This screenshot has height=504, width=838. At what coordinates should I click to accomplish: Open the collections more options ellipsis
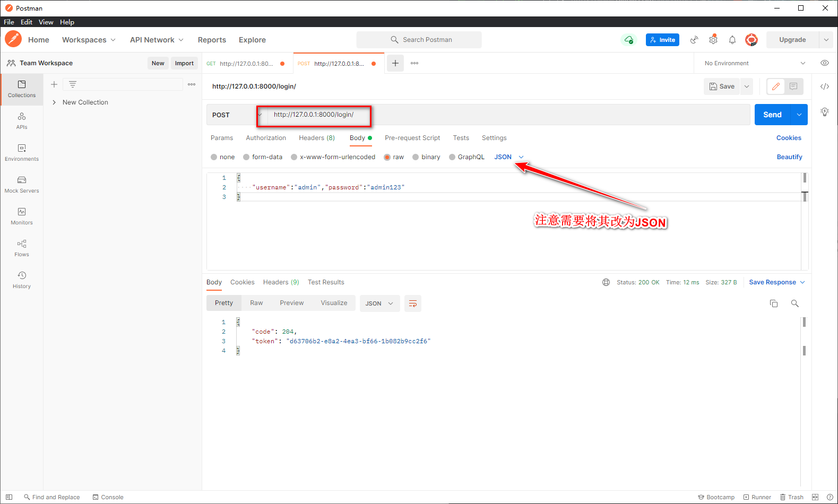tap(192, 84)
